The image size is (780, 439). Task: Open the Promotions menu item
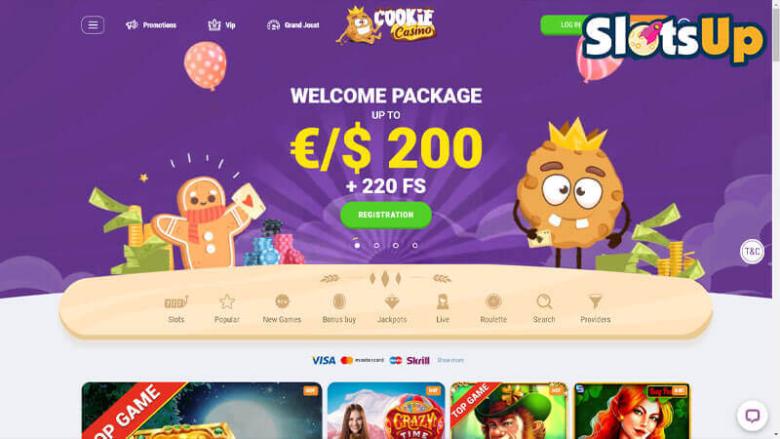pyautogui.click(x=151, y=25)
